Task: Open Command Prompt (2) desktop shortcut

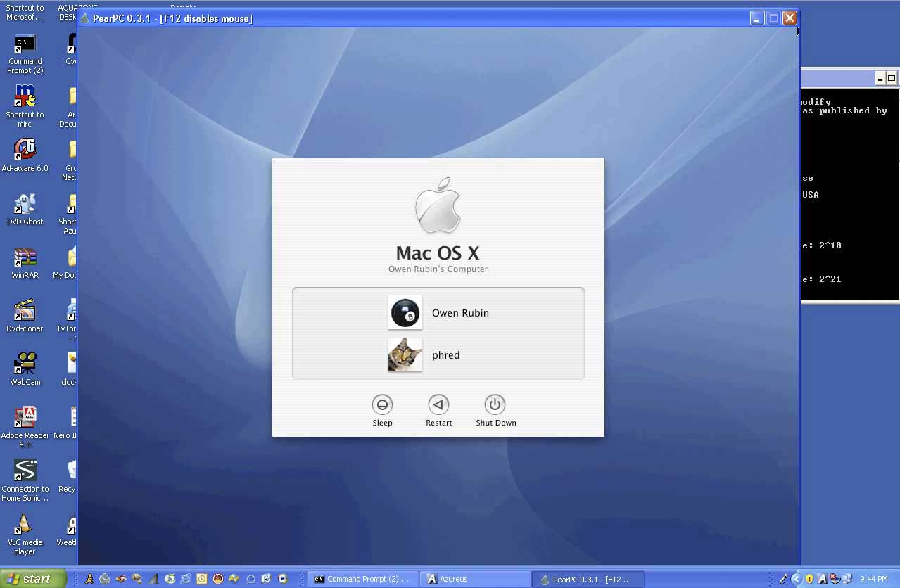Action: pyautogui.click(x=25, y=44)
